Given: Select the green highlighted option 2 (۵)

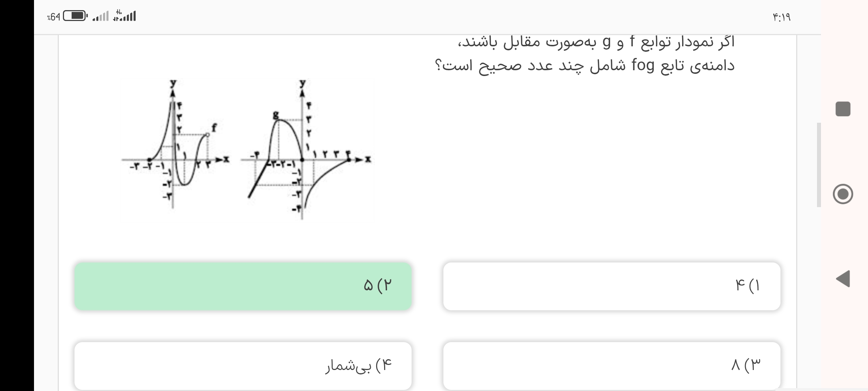Looking at the screenshot, I should tap(243, 286).
